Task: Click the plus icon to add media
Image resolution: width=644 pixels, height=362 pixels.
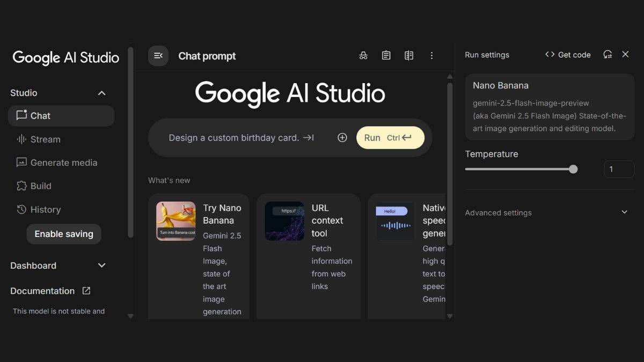Action: [x=342, y=138]
